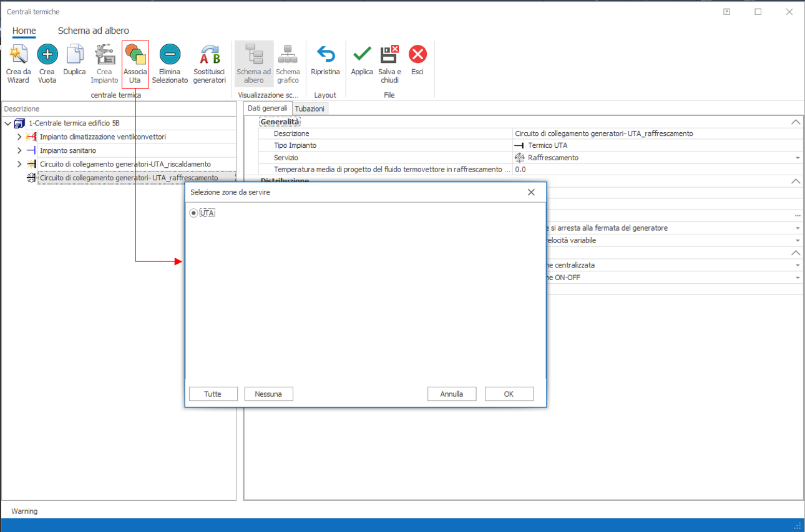Click the Tutte button
Screen dimensions: 805x532
click(213, 394)
